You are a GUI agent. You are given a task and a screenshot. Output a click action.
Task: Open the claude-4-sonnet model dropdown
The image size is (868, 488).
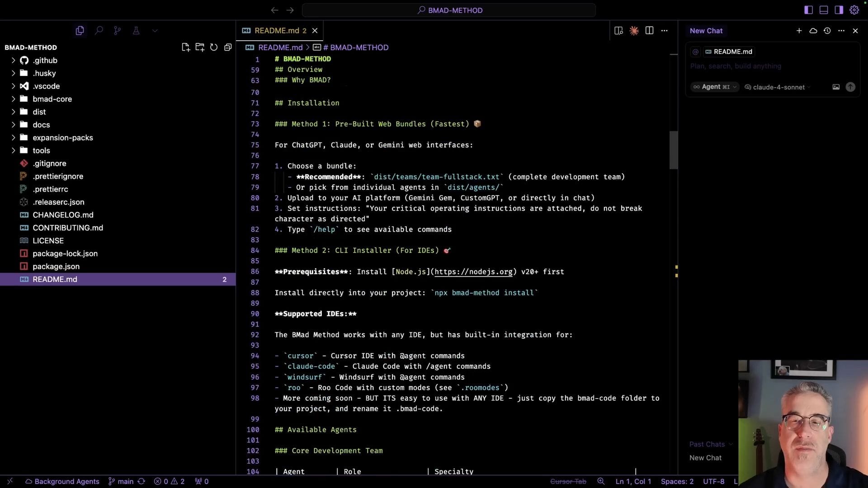[778, 87]
